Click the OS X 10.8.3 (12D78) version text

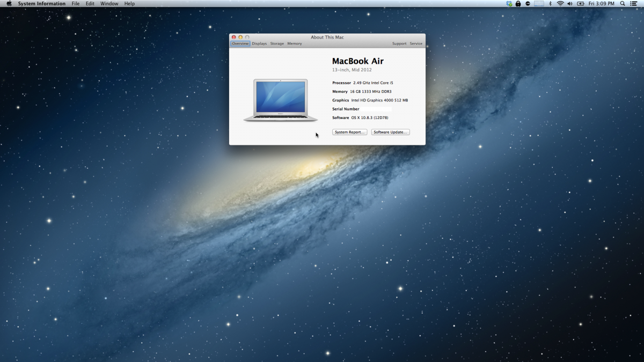pos(370,117)
